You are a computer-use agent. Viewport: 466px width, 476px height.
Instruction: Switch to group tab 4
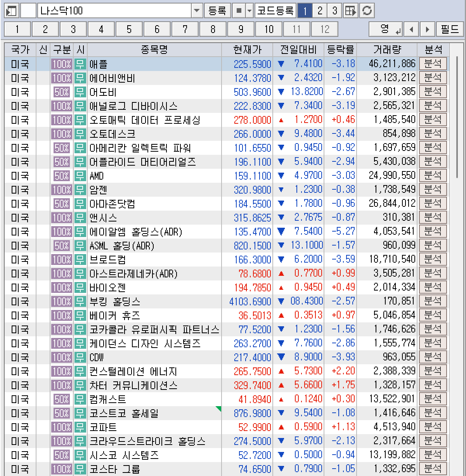pyautogui.click(x=101, y=29)
